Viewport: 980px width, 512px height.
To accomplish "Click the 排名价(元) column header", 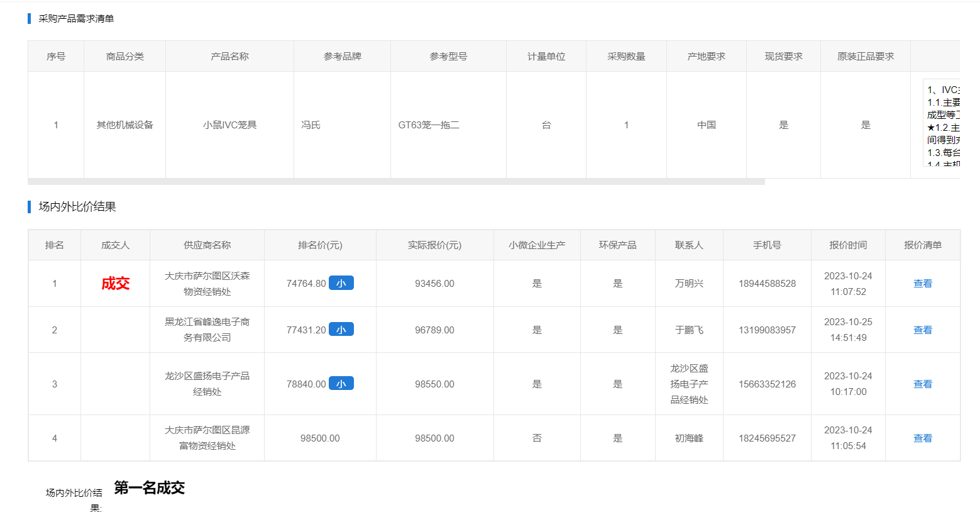I will [320, 245].
